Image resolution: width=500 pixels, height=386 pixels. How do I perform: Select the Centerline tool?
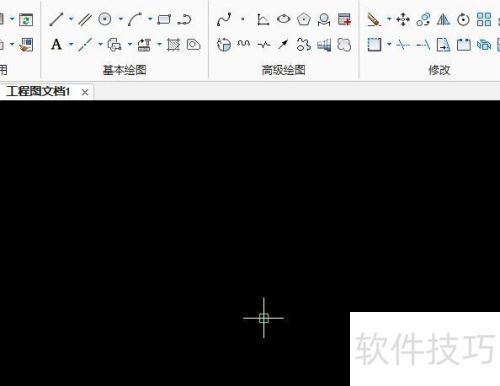(x=85, y=45)
